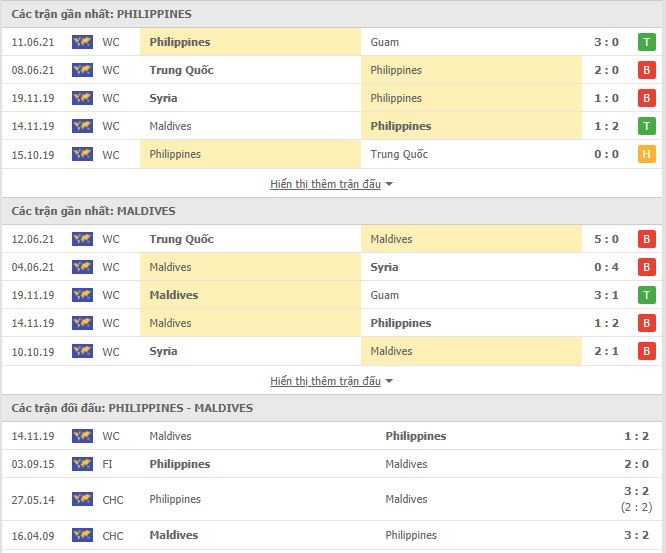Expand more matches under the Maldives section

(325, 381)
